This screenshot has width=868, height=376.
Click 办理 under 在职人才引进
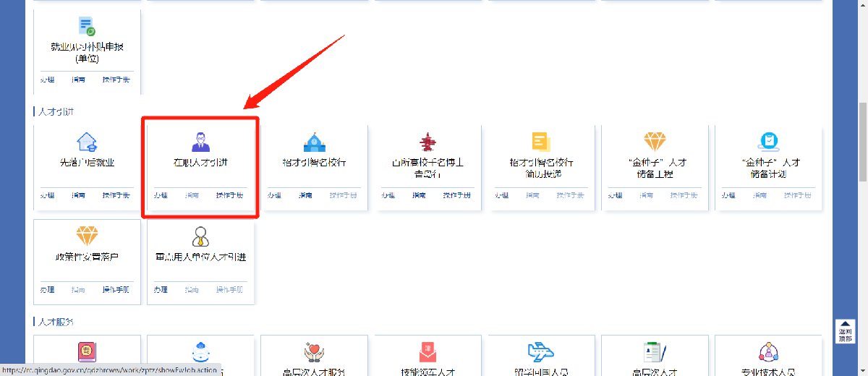[x=161, y=195]
